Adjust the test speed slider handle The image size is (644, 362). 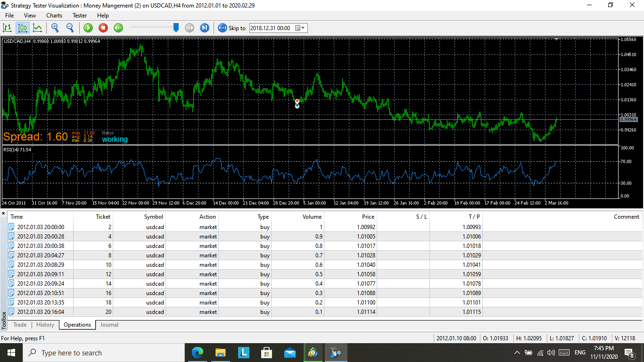pyautogui.click(x=176, y=27)
